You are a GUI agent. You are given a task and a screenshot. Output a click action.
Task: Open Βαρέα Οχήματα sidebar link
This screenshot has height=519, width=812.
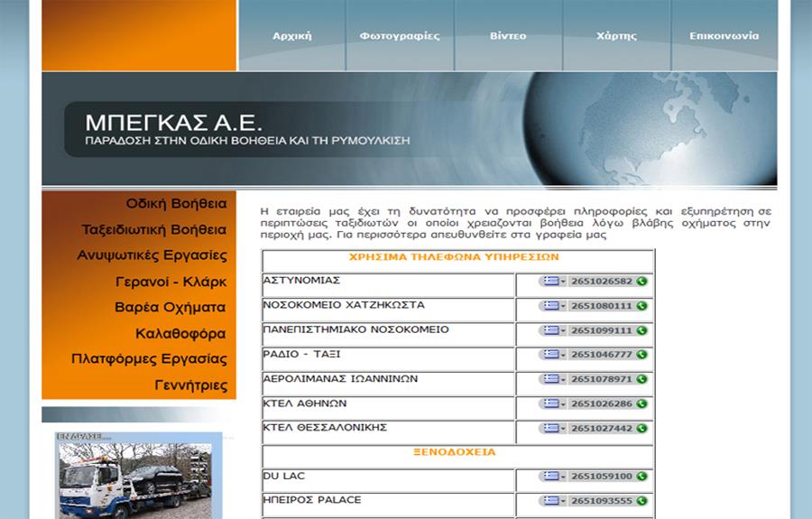171,307
